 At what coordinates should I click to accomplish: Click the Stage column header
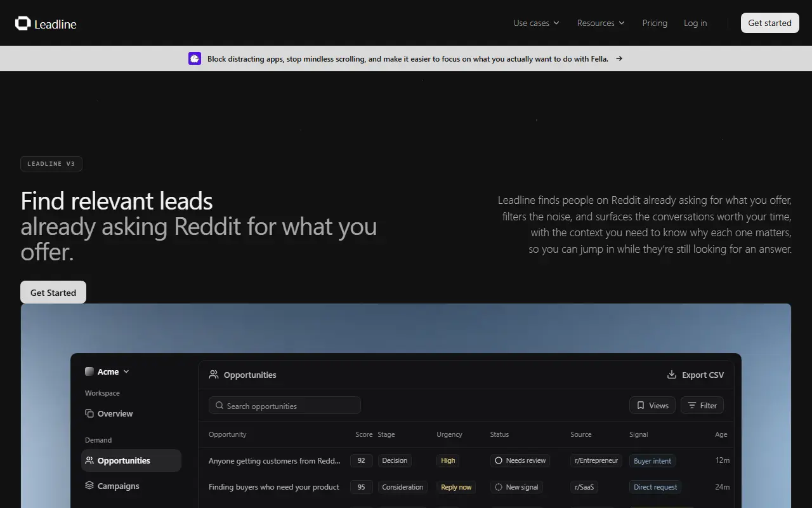pyautogui.click(x=386, y=434)
